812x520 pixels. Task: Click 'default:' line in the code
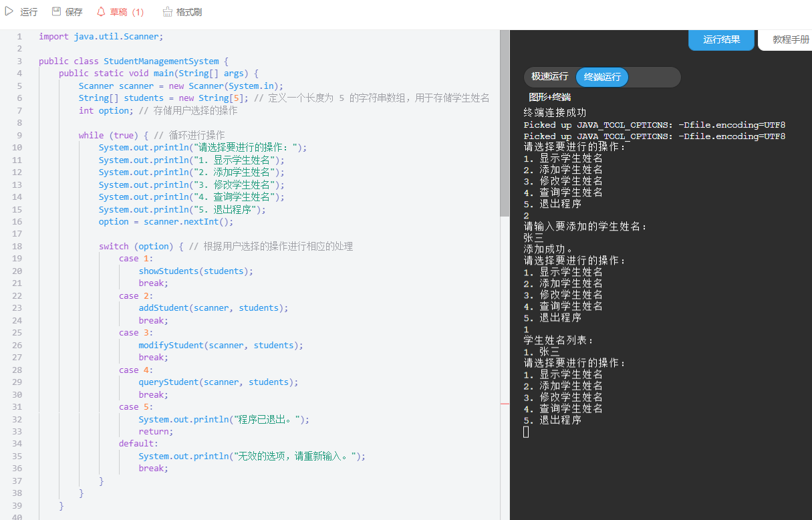[139, 443]
